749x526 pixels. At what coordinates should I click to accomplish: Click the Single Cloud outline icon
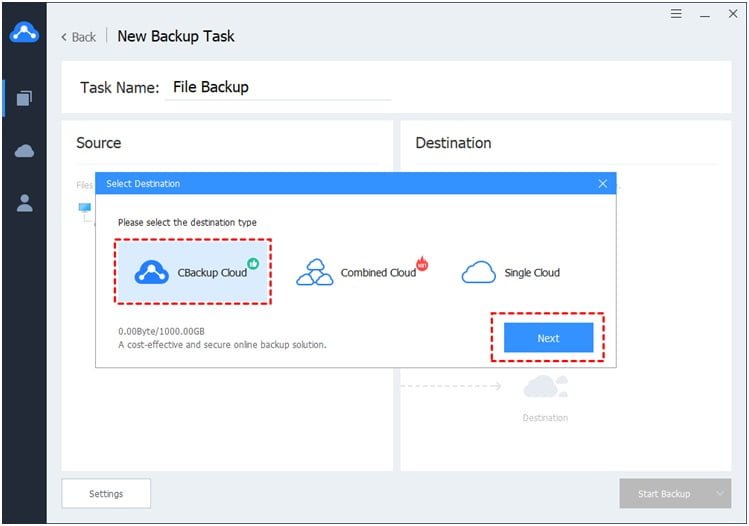pos(479,272)
